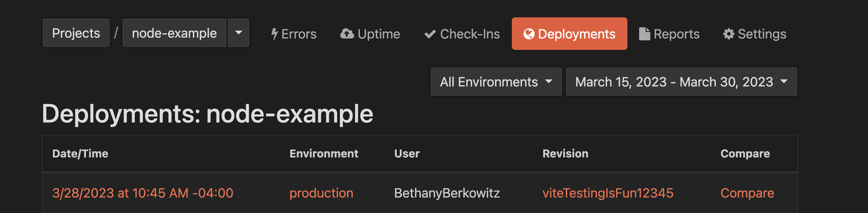Click the lightning bolt Errors icon
Screen dimensions: 868x213
(275, 33)
